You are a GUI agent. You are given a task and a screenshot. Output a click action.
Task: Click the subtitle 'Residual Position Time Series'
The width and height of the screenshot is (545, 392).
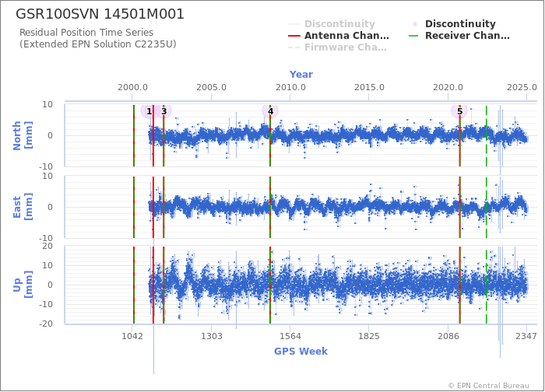(86, 33)
